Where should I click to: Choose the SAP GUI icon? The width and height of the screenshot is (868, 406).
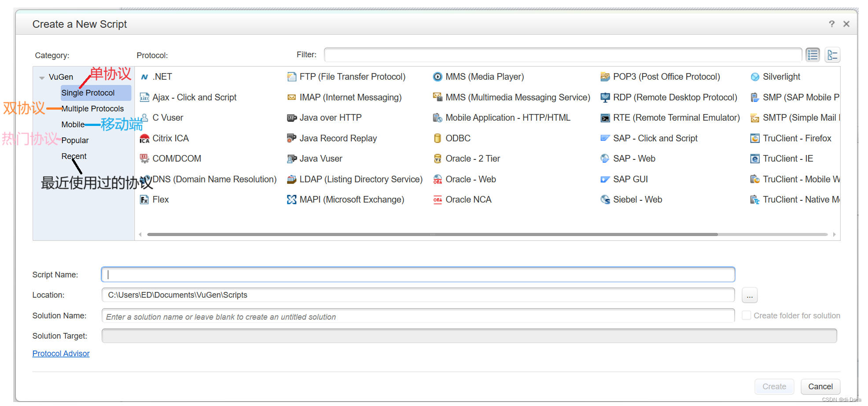605,179
